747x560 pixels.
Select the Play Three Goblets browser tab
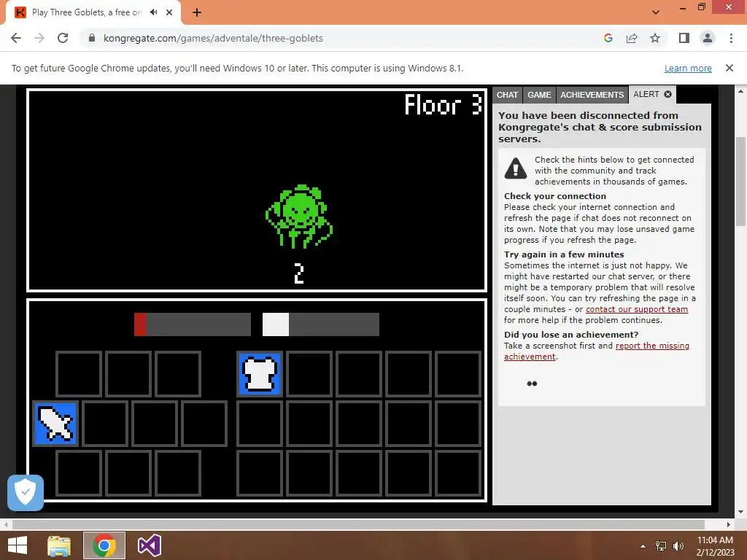[x=87, y=12]
